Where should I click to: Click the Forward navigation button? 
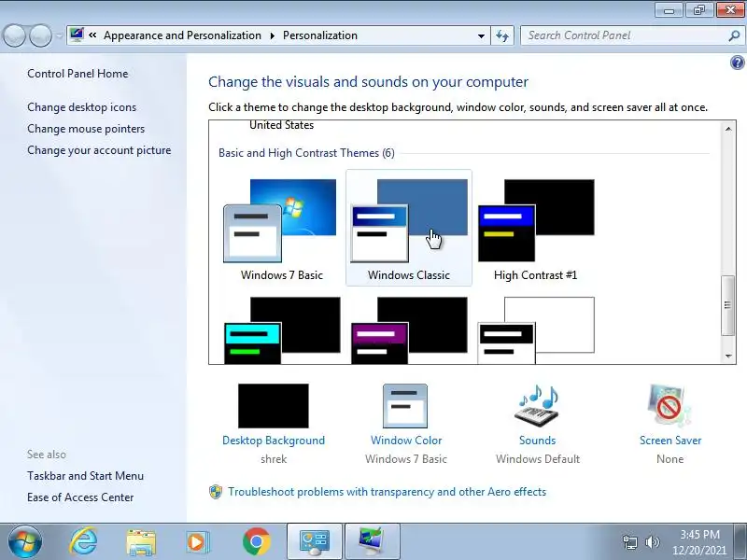[x=40, y=35]
